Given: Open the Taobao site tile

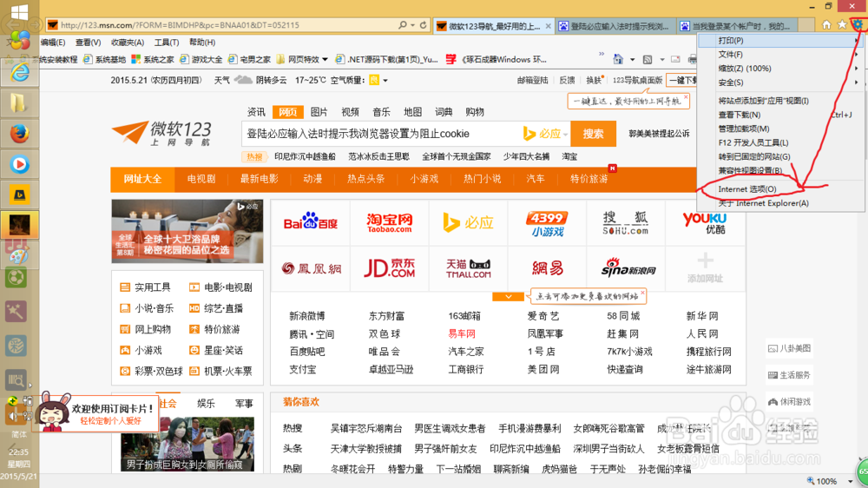Looking at the screenshot, I should (x=389, y=222).
